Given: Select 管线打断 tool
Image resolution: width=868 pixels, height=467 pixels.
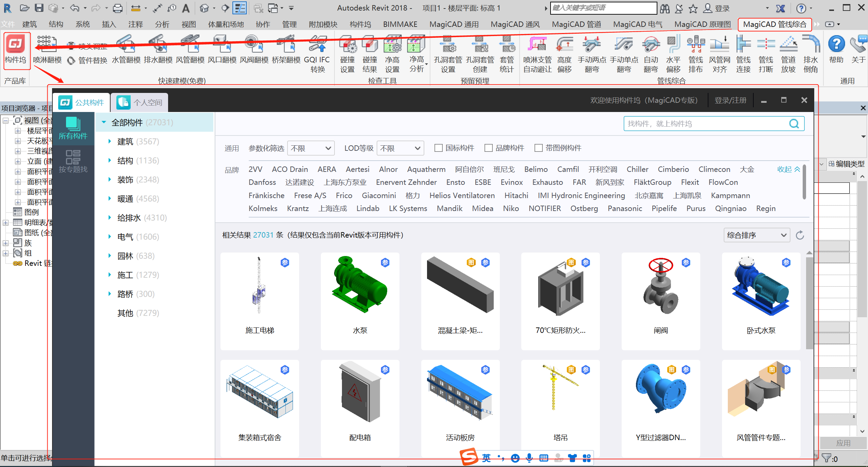Looking at the screenshot, I should [766, 54].
